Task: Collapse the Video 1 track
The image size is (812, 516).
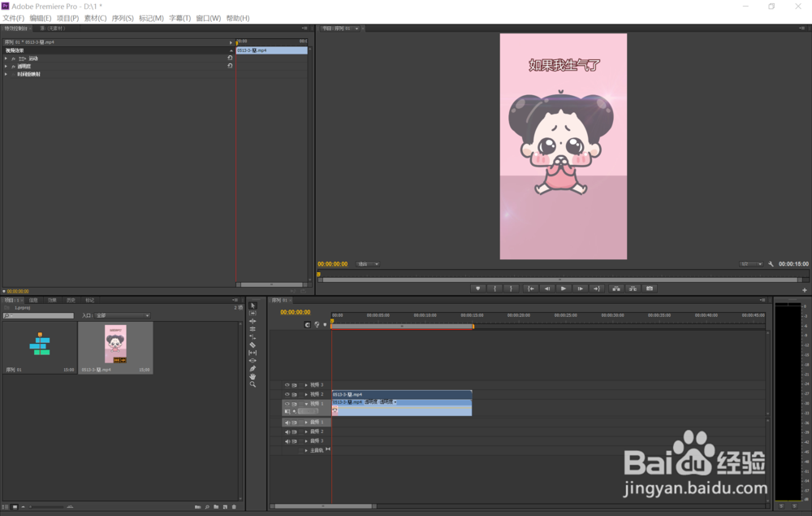Action: [306, 404]
